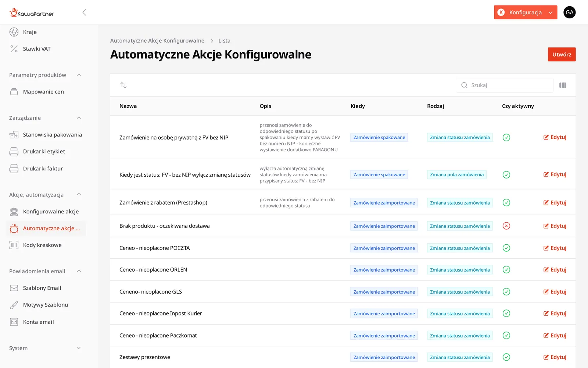The width and height of the screenshot is (588, 368).
Task: Click Zamówienie spakowane tag in first row
Action: (379, 138)
